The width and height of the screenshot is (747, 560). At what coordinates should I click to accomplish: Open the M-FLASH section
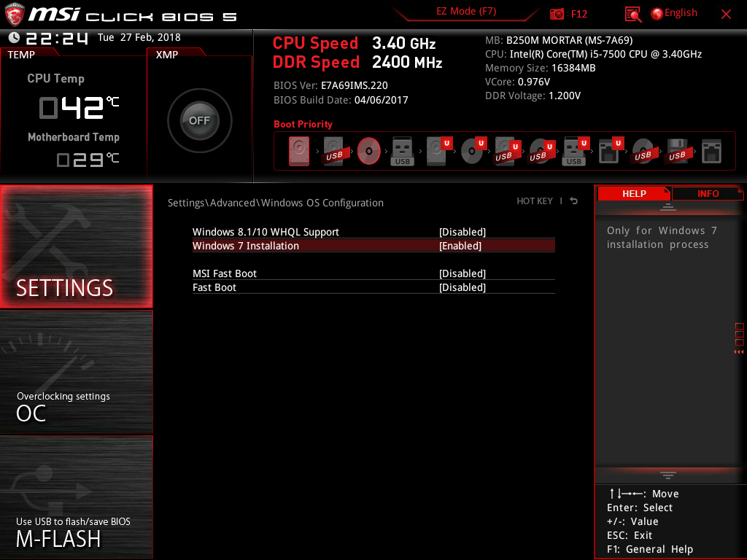tap(76, 497)
